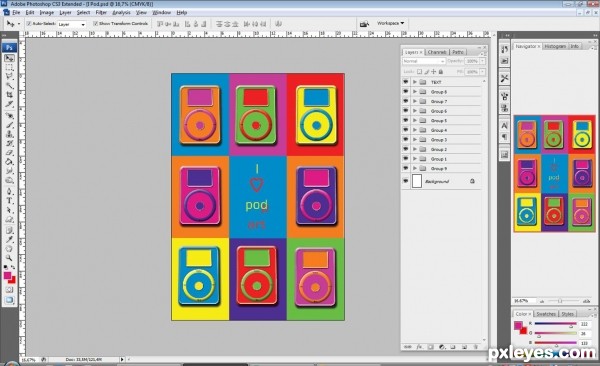Open the Workspace dropdown
The width and height of the screenshot is (600, 366).
(x=390, y=23)
